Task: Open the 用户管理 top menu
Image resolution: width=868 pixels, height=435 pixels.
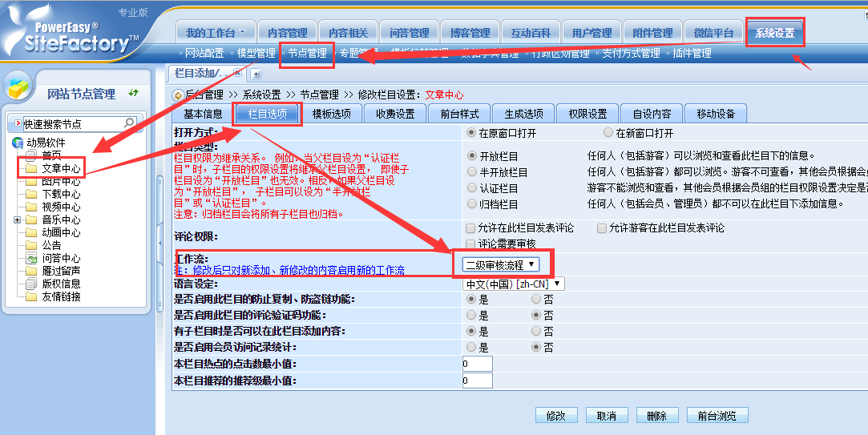Action: [x=591, y=33]
